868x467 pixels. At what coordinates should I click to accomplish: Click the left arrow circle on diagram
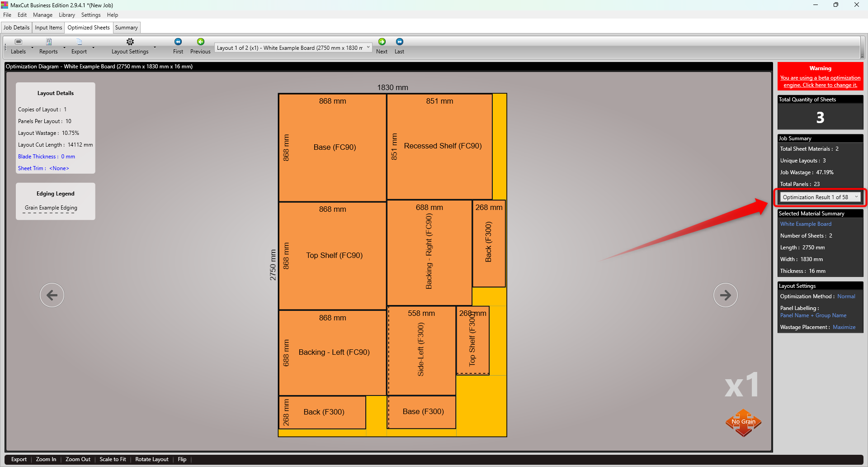[x=52, y=295]
